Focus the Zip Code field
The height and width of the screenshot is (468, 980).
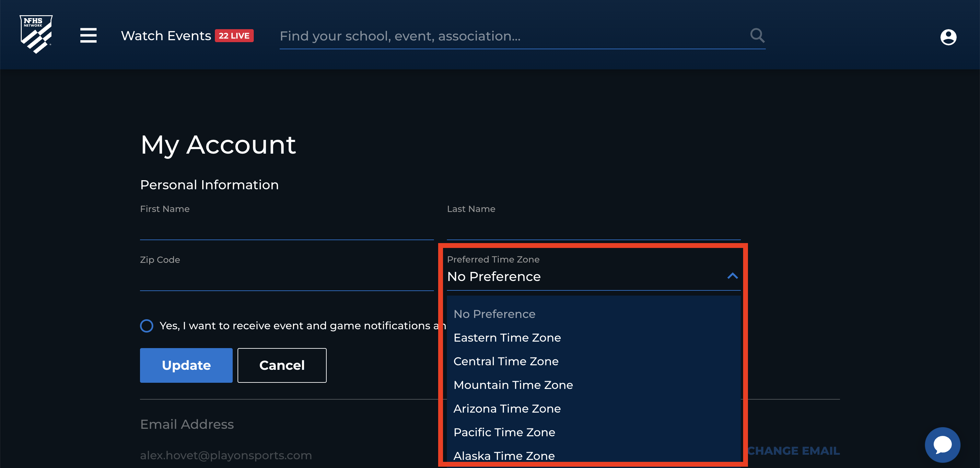pyautogui.click(x=286, y=280)
